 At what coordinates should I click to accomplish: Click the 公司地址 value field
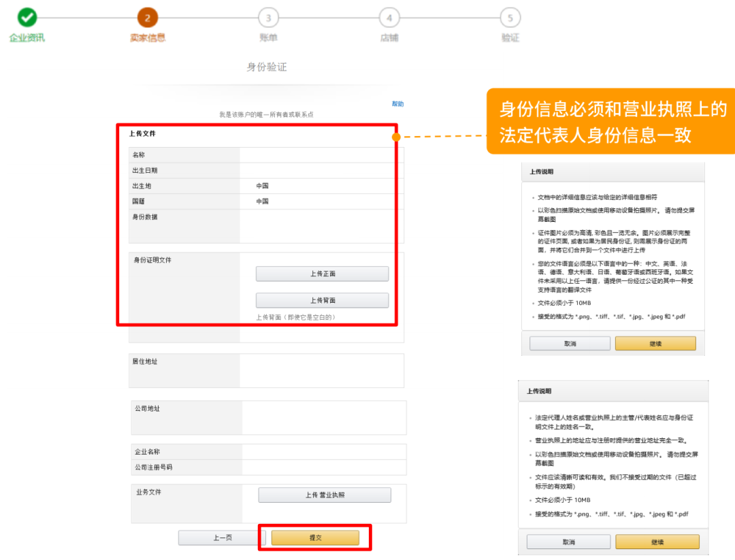click(x=324, y=418)
